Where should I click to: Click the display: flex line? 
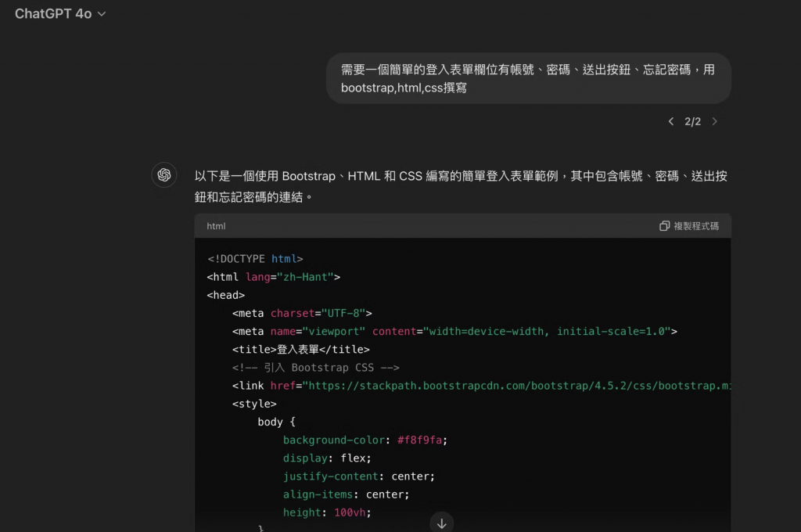coord(327,458)
